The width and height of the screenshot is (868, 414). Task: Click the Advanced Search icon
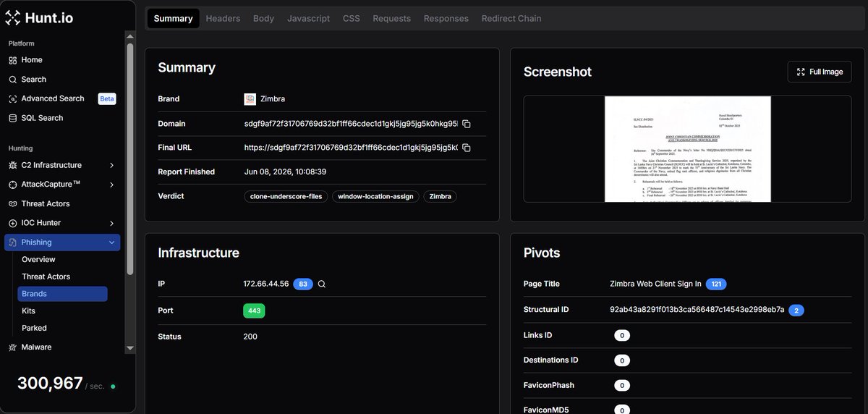click(13, 98)
